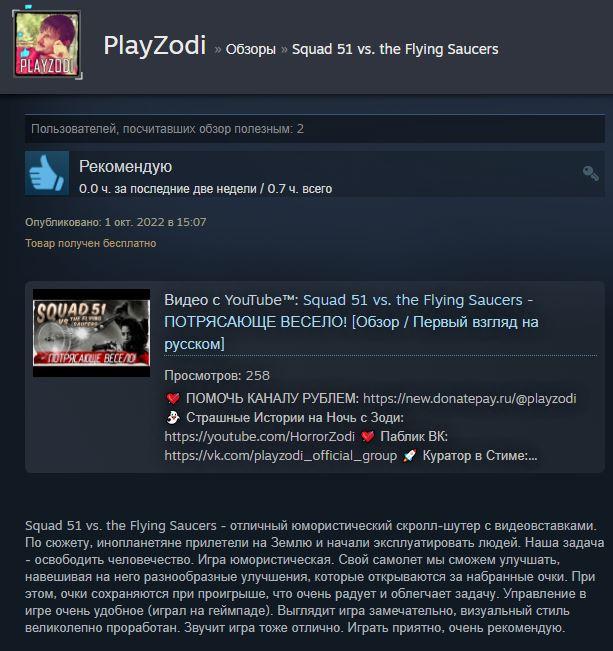Image resolution: width=613 pixels, height=651 pixels.
Task: Open Squad 51 vs. the Flying Saucers breadcrumb
Action: click(395, 49)
